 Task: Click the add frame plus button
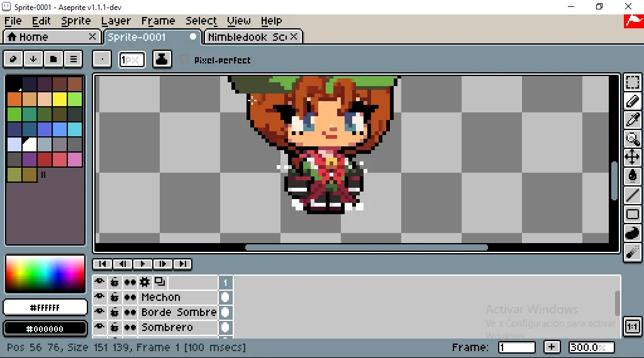tap(552, 347)
